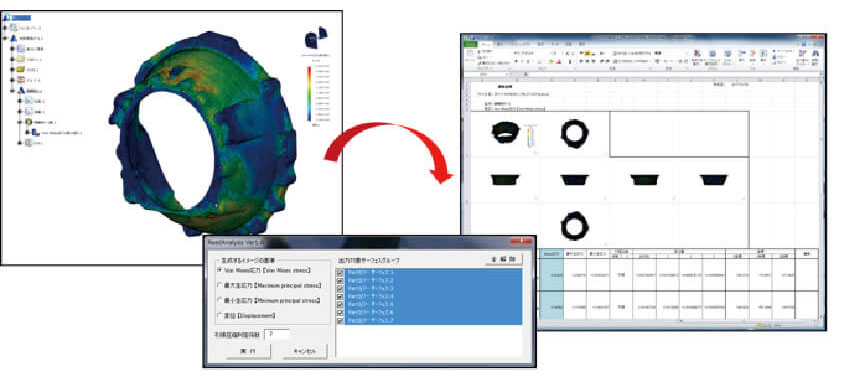The height and width of the screenshot is (388, 852).
Task: Select the highlighted root node in the analysis tree
Action: coord(21,17)
